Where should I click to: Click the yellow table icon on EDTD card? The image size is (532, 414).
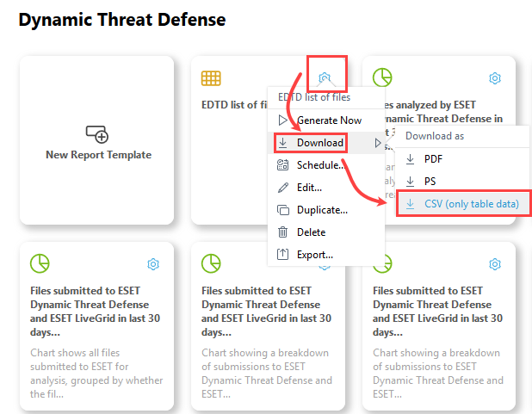[211, 78]
